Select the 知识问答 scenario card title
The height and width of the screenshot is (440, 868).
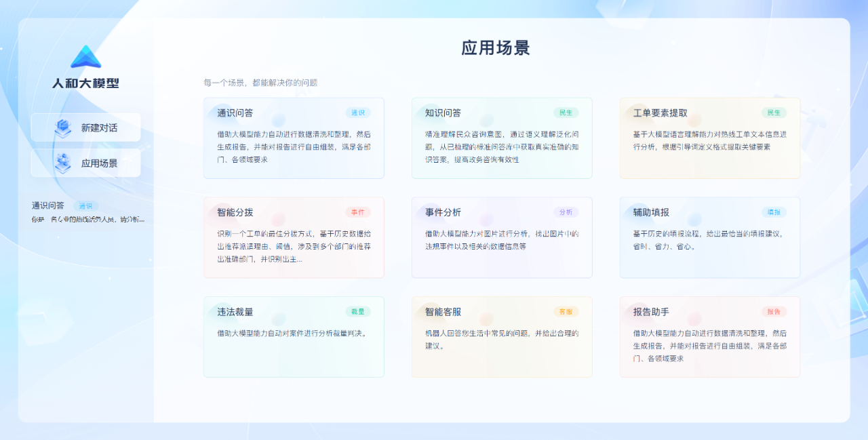coord(443,113)
